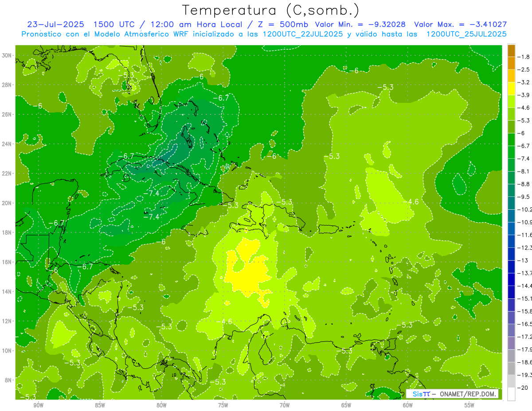532x411 pixels.
Task: Click Valor Min. = -9.32028
Action: [x=361, y=24]
